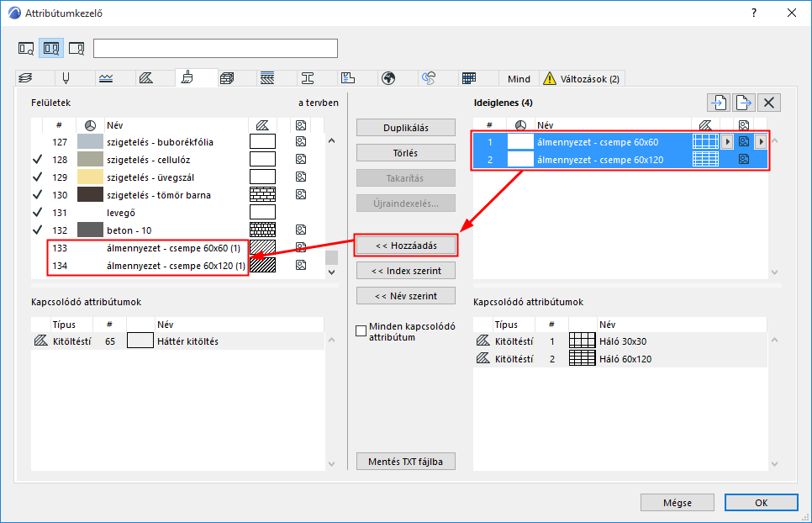Click the OK button
This screenshot has width=812, height=523.
762,502
